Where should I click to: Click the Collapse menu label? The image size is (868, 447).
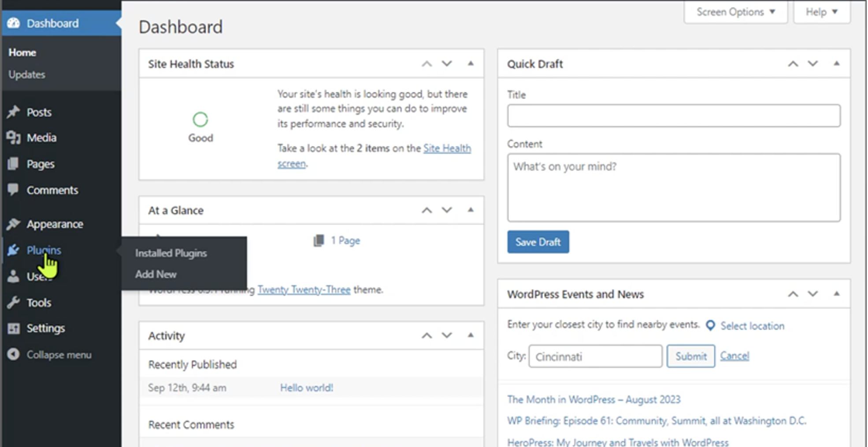click(59, 355)
